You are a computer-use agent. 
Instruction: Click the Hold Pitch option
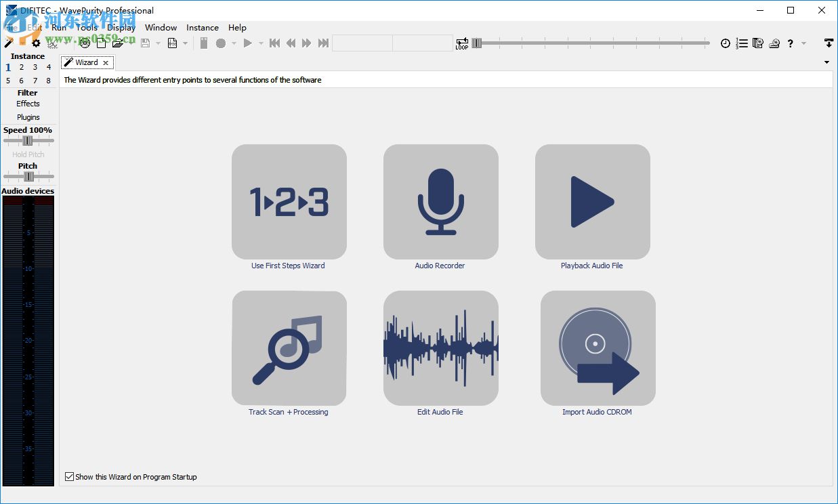pos(28,154)
